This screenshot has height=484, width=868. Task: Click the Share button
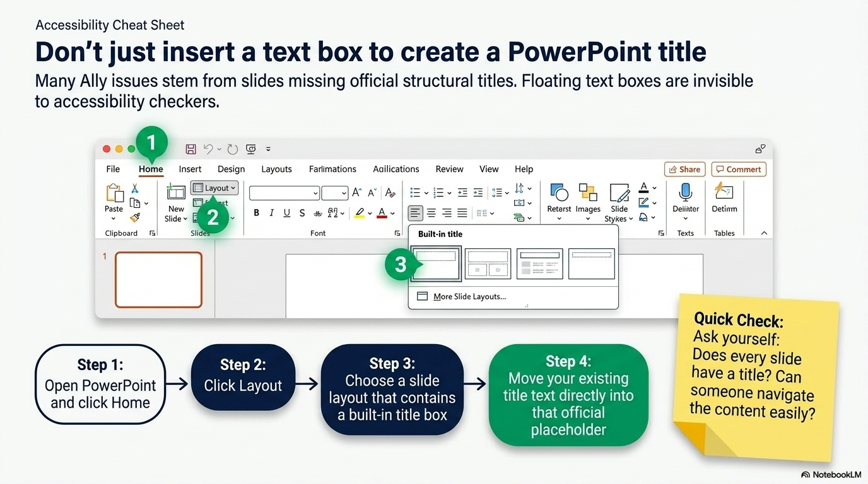pyautogui.click(x=684, y=169)
